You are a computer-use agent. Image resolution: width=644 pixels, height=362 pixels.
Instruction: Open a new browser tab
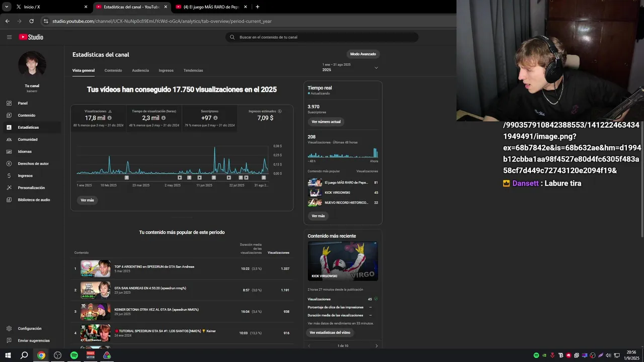coord(258,7)
